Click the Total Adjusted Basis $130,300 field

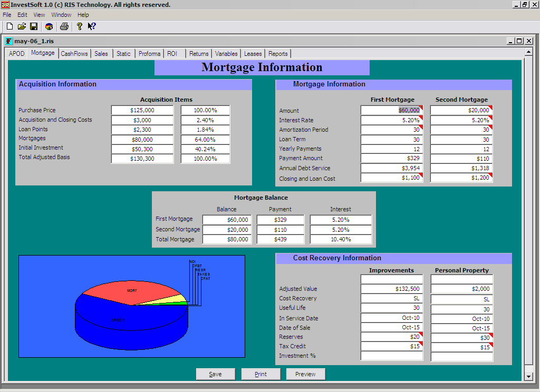pyautogui.click(x=142, y=159)
